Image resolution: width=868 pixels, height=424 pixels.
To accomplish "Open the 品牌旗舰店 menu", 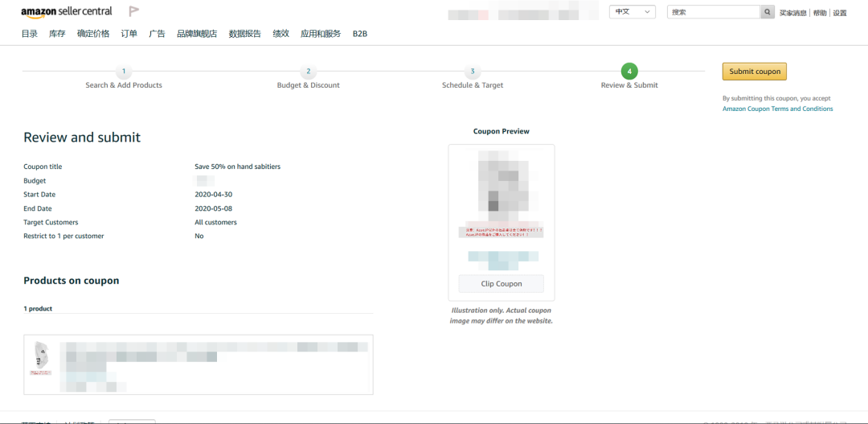I will pos(197,34).
